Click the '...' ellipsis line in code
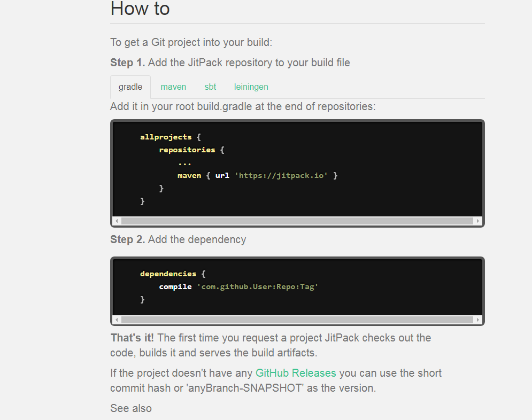This screenshot has height=420, width=532. 184,164
